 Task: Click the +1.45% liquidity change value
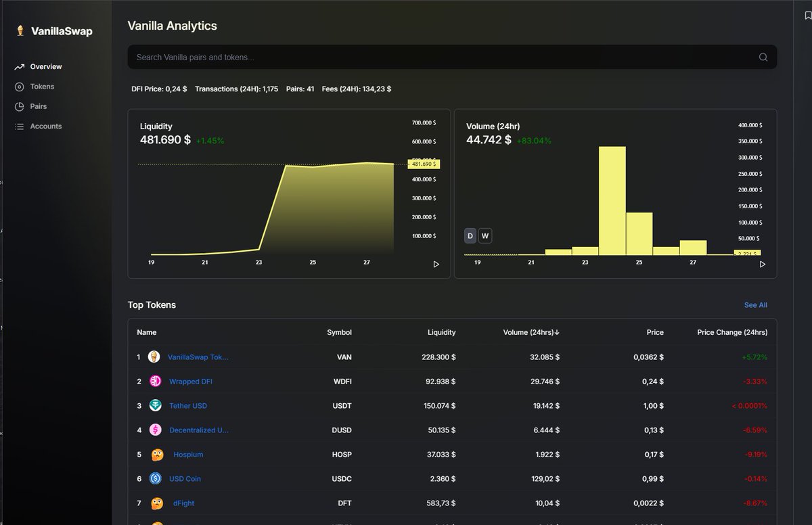[x=210, y=141]
